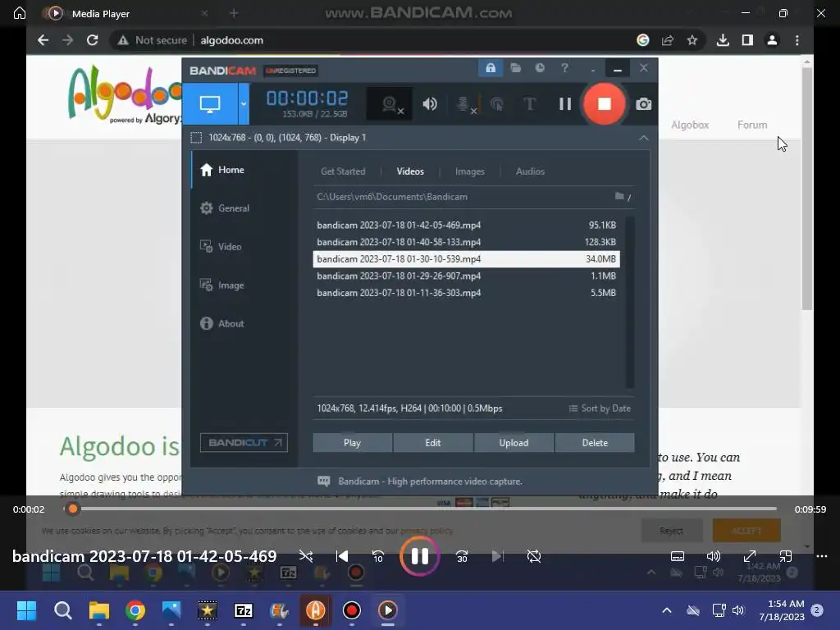The height and width of the screenshot is (630, 840).
Task: Open Video settings in Bandicam sidebar
Action: pos(221,246)
